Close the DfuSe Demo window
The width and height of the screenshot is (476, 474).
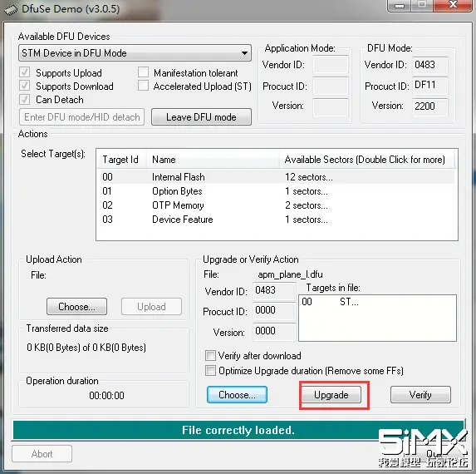pyautogui.click(x=453, y=6)
